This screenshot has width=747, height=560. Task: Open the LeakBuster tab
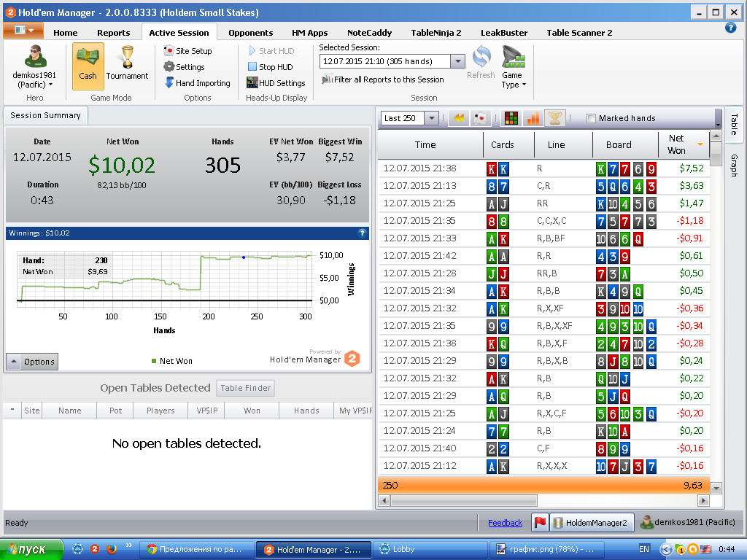click(504, 32)
